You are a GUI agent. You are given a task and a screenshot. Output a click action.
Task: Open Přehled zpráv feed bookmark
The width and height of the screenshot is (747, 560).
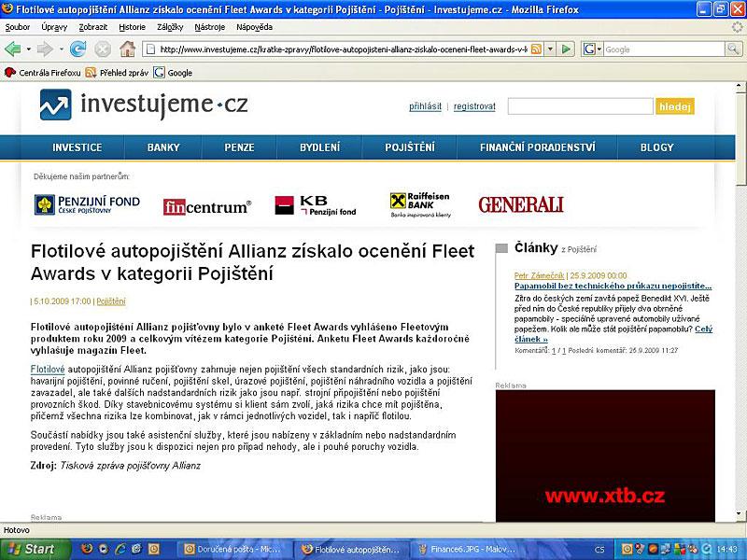(117, 73)
